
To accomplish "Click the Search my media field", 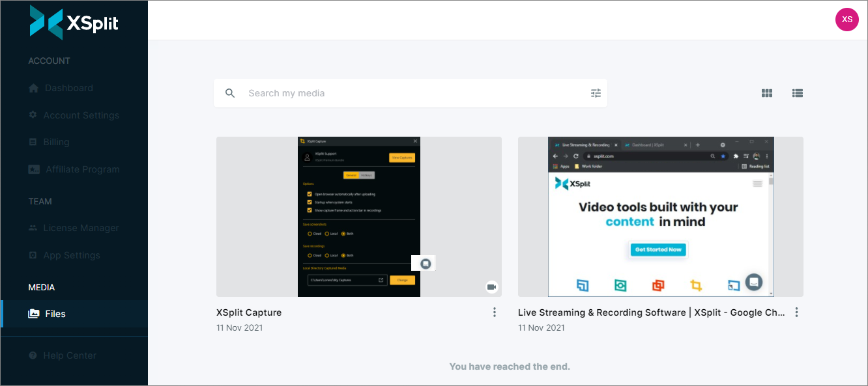I will click(x=411, y=93).
